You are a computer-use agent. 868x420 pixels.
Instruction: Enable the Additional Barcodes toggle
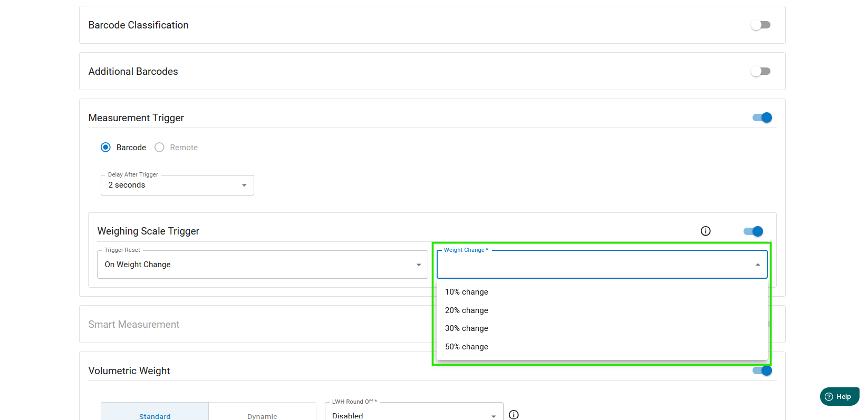[760, 71]
